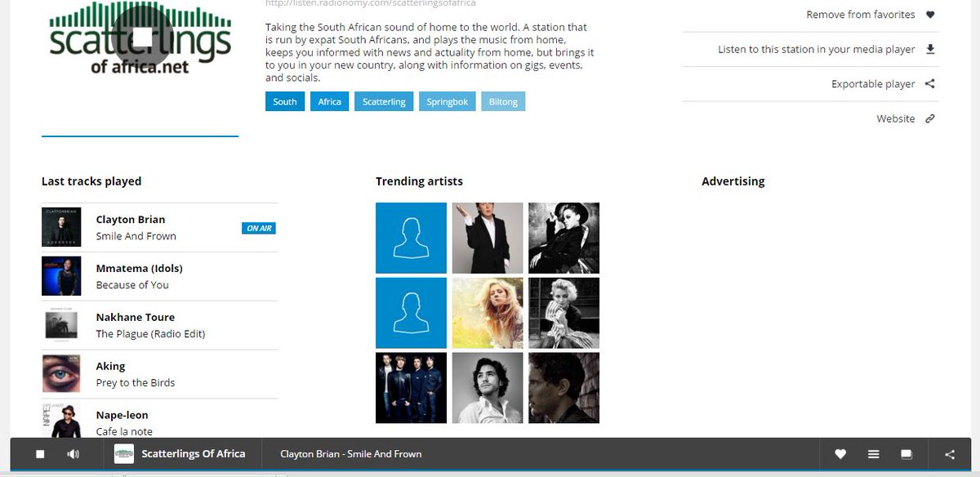980x477 pixels.
Task: Click The Plague (Radio Edit) track title
Action: tap(150, 334)
